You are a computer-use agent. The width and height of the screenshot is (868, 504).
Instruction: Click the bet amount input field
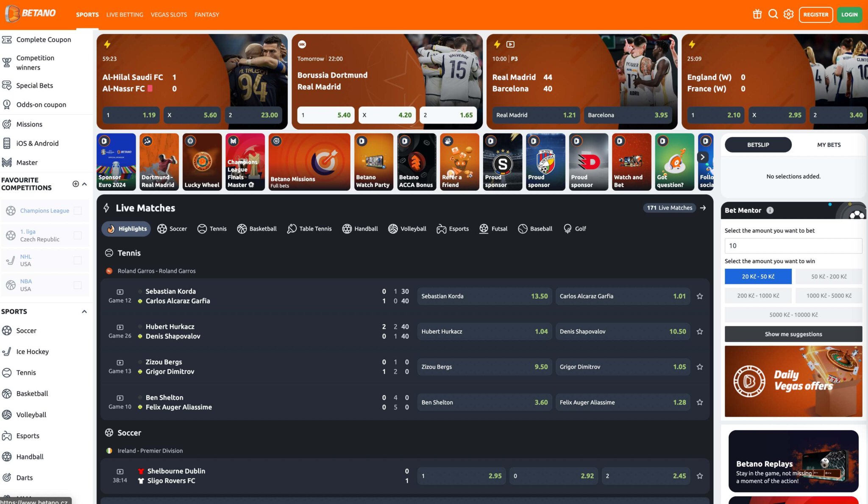click(x=793, y=246)
